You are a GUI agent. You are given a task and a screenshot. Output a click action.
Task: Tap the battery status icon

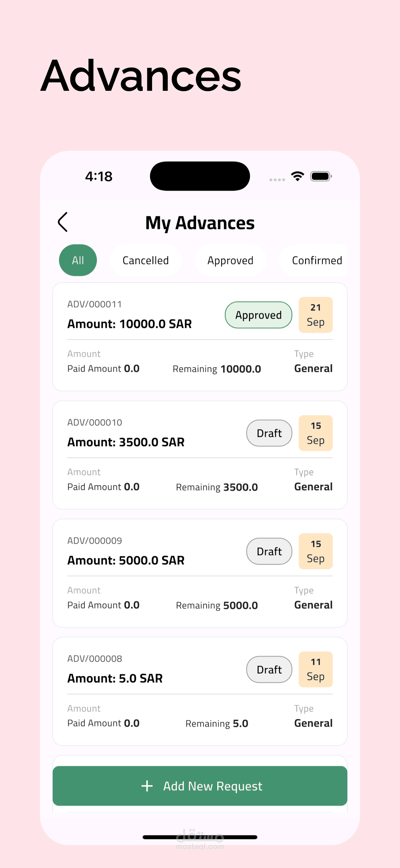[321, 176]
